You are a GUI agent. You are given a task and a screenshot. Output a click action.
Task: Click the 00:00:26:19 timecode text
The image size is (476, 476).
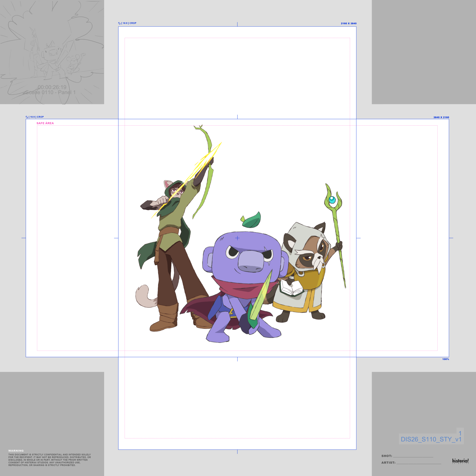pos(52,87)
